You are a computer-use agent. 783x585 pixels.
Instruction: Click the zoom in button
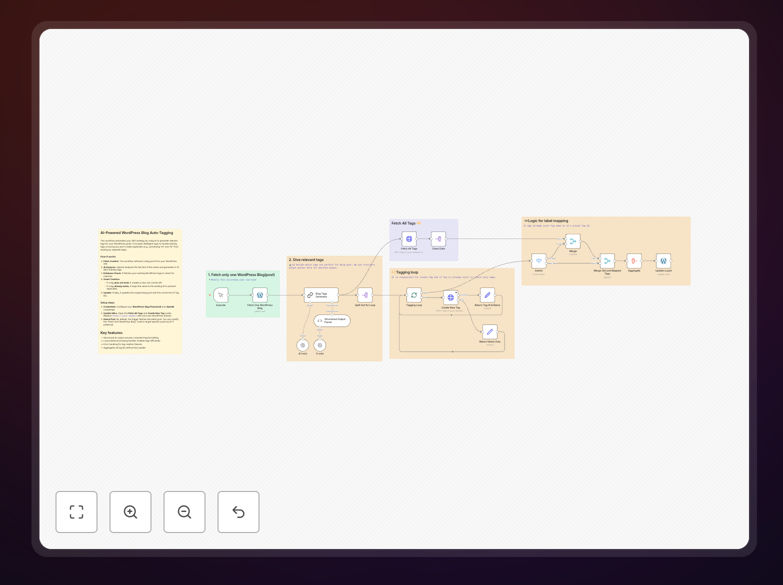click(x=130, y=512)
